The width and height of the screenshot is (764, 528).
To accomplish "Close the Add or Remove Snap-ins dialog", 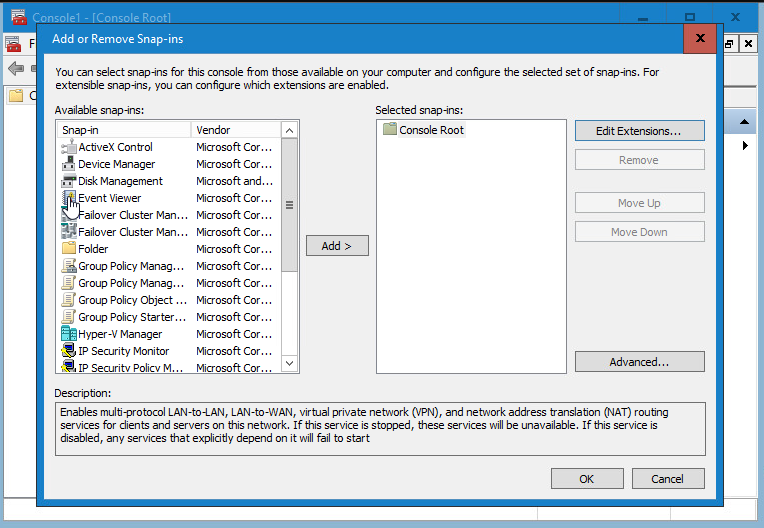I will pos(699,39).
